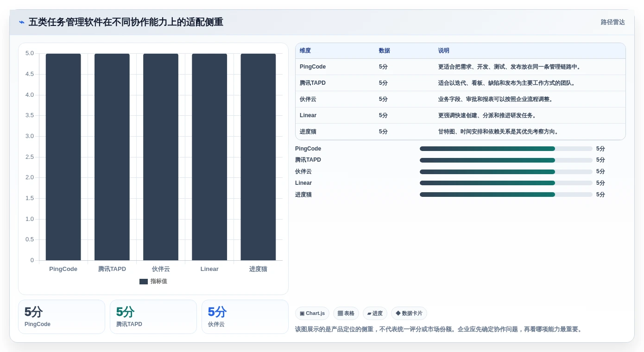Click the 5.0 y-axis tick label

point(30,53)
